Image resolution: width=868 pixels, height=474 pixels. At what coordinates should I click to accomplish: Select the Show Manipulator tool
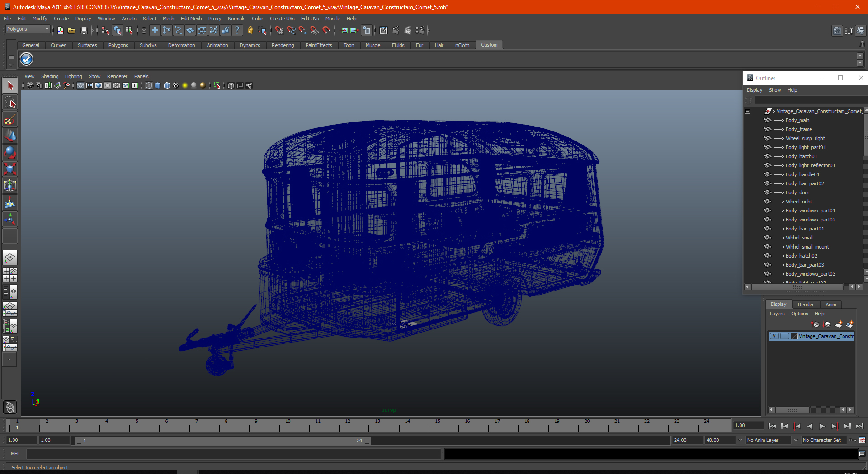coord(10,220)
